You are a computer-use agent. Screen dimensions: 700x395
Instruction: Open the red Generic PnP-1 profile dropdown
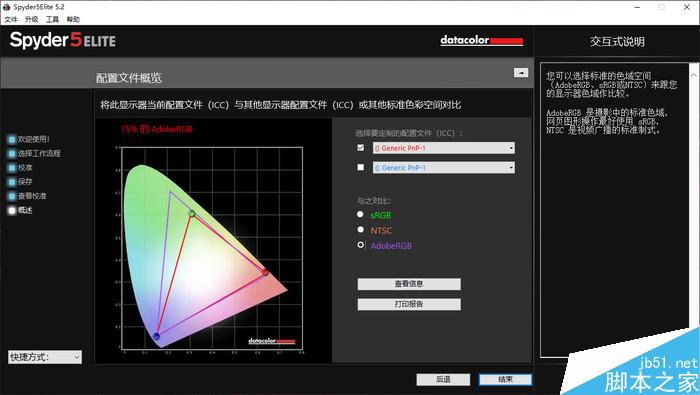(x=444, y=148)
